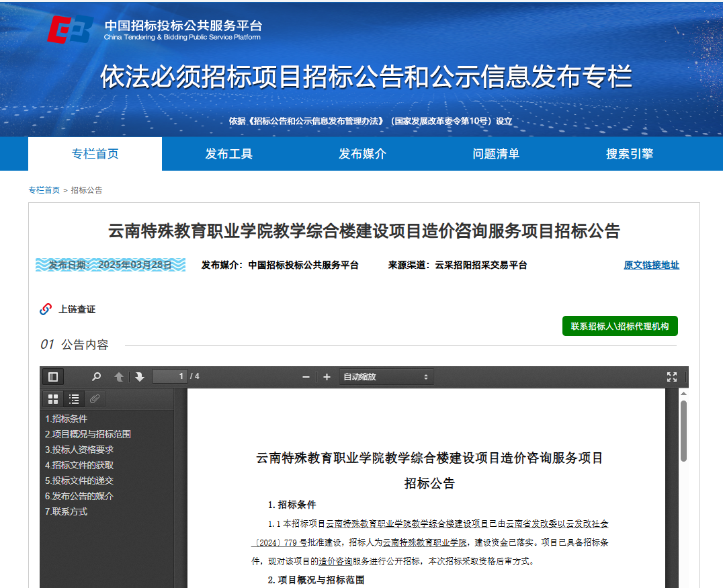The height and width of the screenshot is (588, 723).
Task: Toggle the PDF sidebar panel
Action: click(52, 377)
